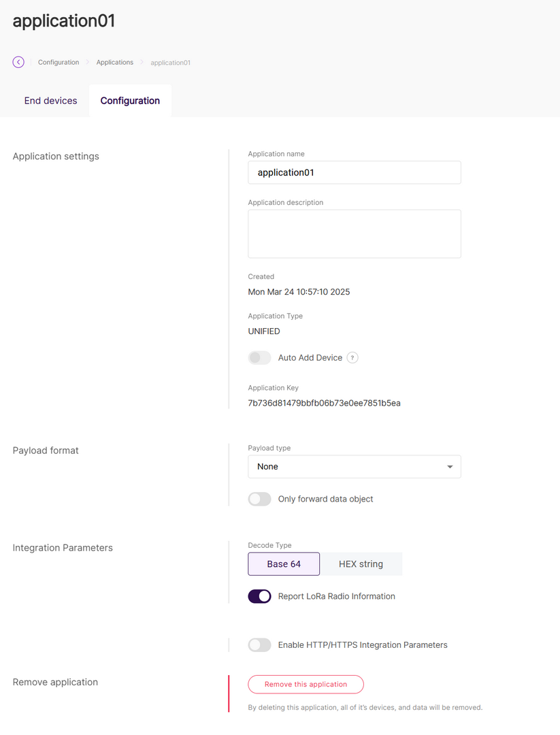Edit the Application name field
The height and width of the screenshot is (735, 560).
point(355,172)
